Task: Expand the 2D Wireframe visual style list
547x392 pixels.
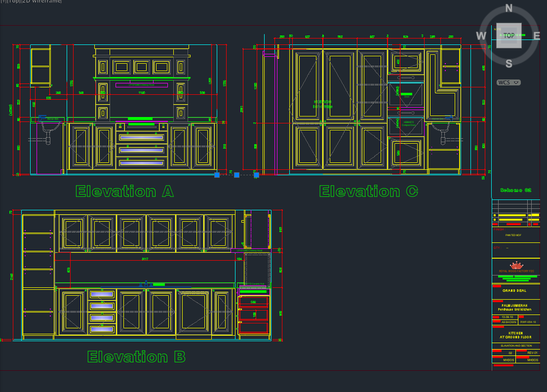Action: point(43,2)
